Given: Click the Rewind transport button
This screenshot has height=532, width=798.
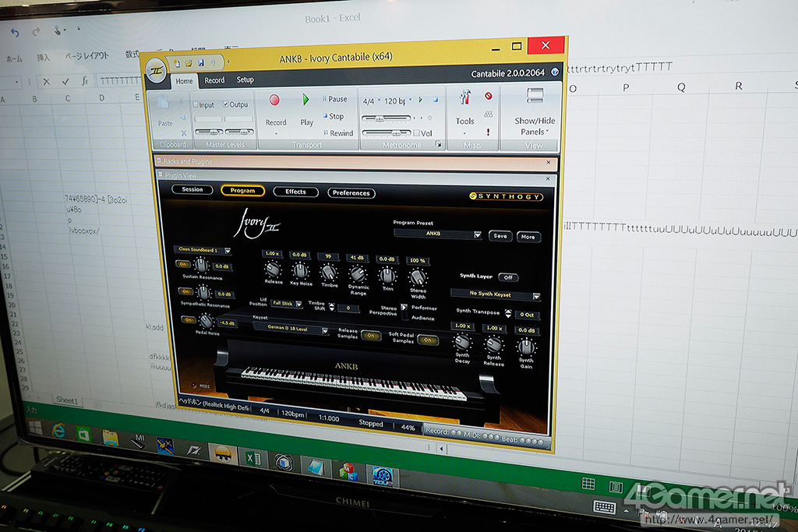Looking at the screenshot, I should point(338,132).
